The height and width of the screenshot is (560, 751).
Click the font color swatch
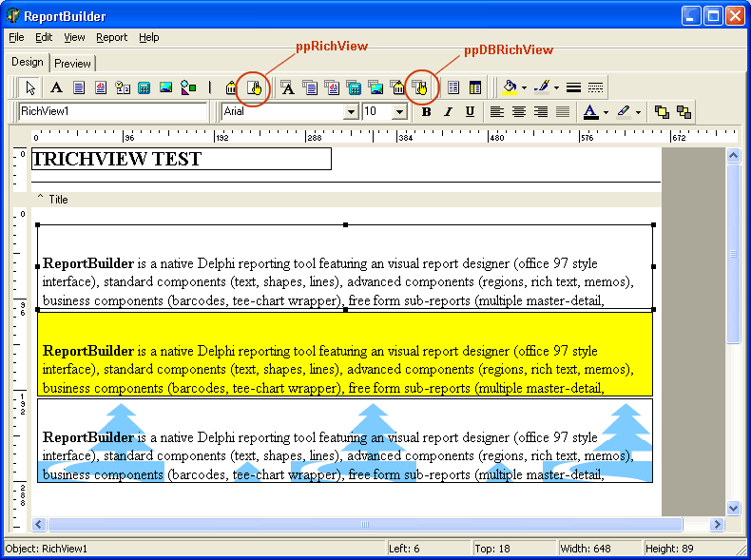pyautogui.click(x=590, y=112)
